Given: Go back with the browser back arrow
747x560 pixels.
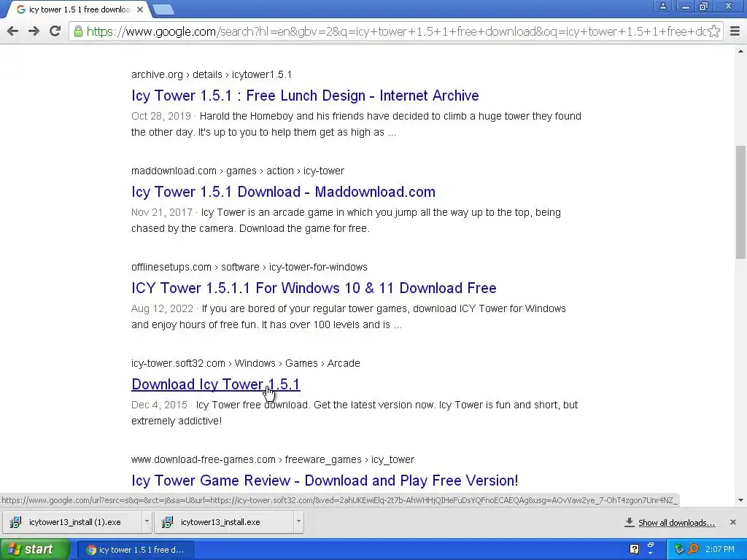Looking at the screenshot, I should coord(13,31).
